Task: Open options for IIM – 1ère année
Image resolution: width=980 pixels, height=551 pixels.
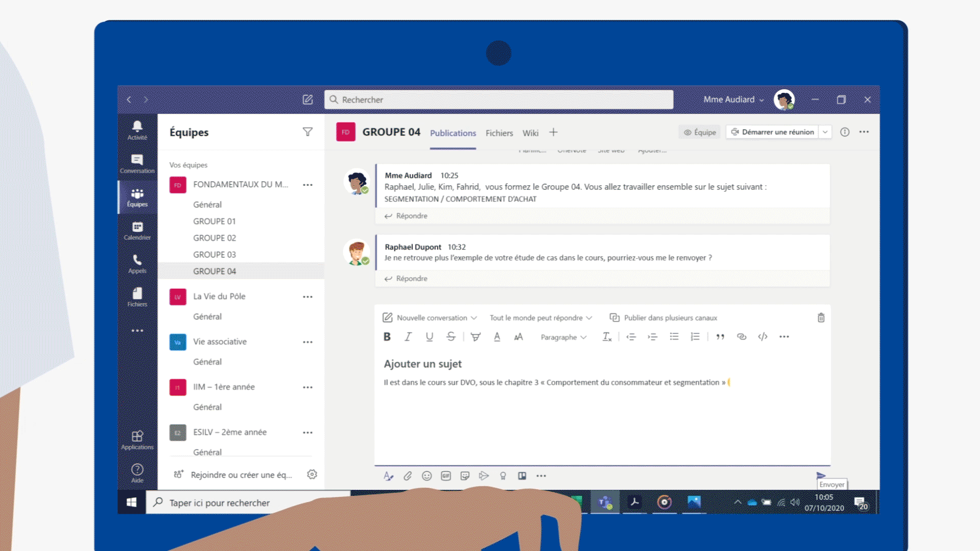Action: coord(308,388)
